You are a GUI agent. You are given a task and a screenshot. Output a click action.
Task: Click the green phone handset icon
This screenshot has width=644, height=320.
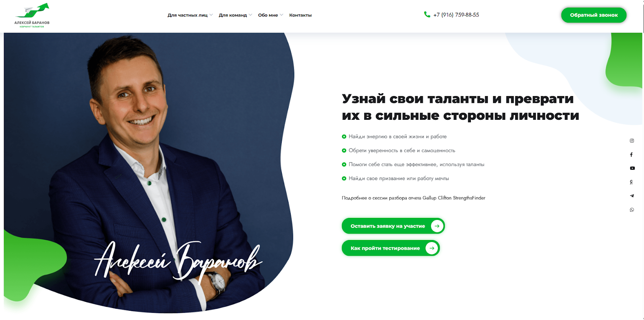[x=427, y=14]
